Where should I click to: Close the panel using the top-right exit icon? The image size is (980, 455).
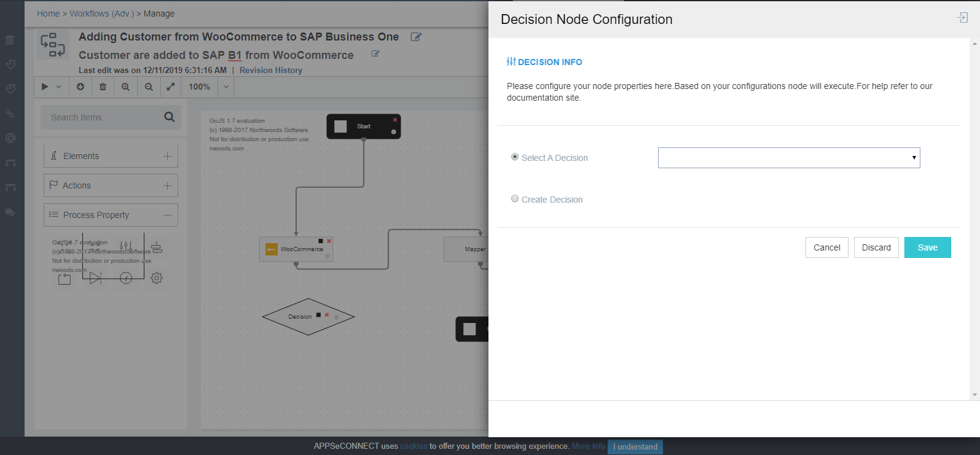point(963,18)
